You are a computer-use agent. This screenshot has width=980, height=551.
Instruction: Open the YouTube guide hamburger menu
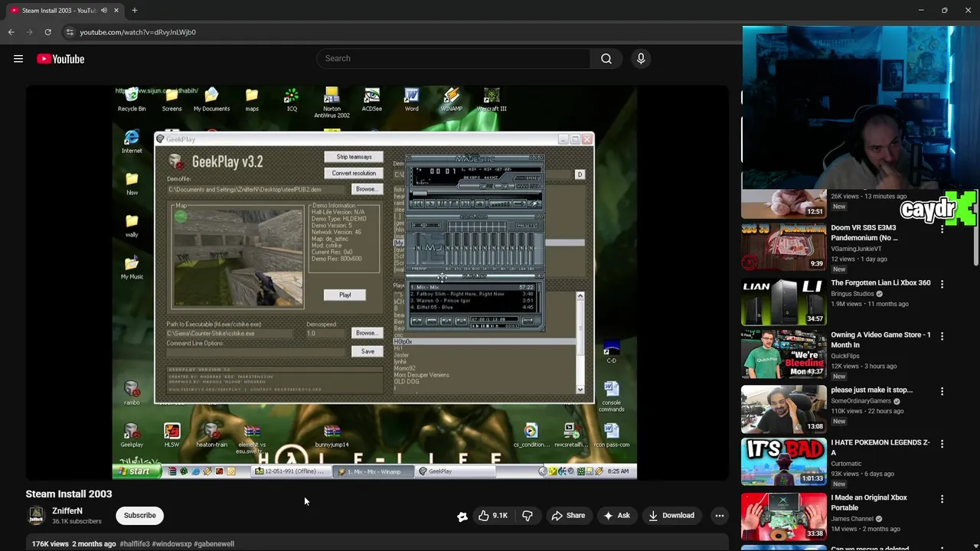click(x=18, y=59)
